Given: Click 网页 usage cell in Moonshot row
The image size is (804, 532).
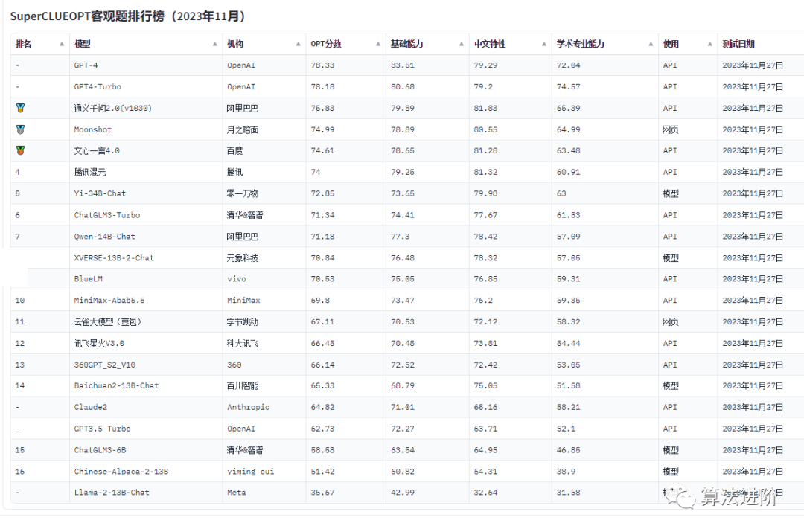Looking at the screenshot, I should (x=688, y=129).
